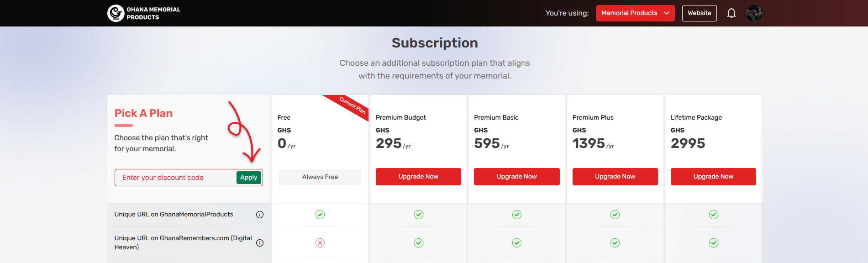Click the green check under the Free plan
The height and width of the screenshot is (263, 868).
(320, 215)
